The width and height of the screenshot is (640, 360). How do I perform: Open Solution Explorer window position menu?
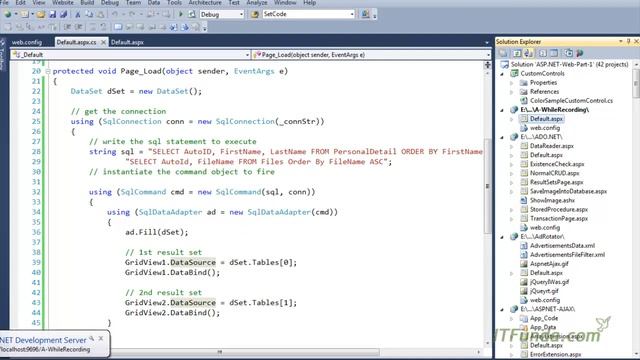pyautogui.click(x=620, y=41)
